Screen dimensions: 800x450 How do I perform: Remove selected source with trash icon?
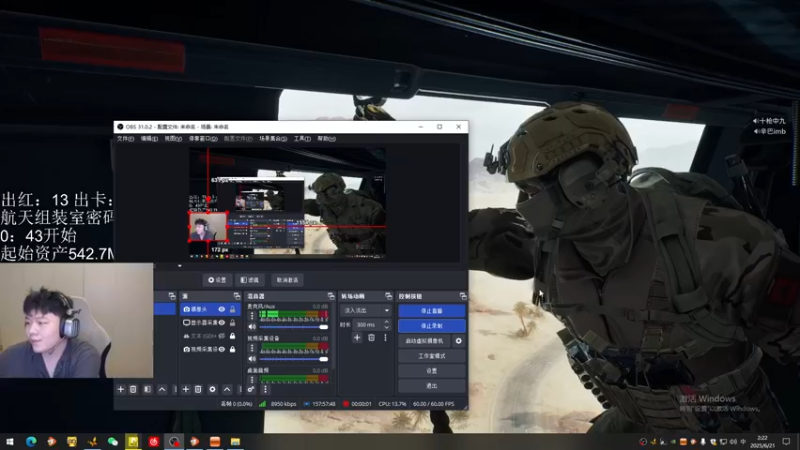pyautogui.click(x=198, y=389)
